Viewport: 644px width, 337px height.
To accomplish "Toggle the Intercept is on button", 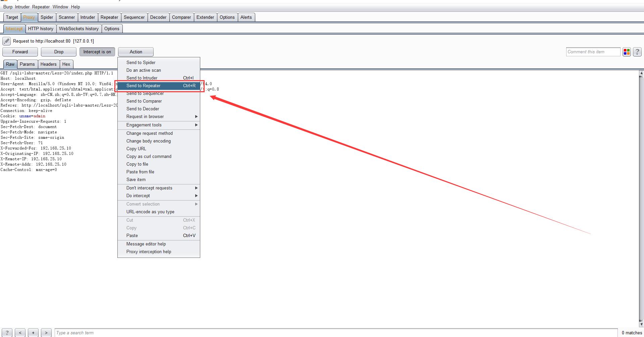I will point(97,52).
